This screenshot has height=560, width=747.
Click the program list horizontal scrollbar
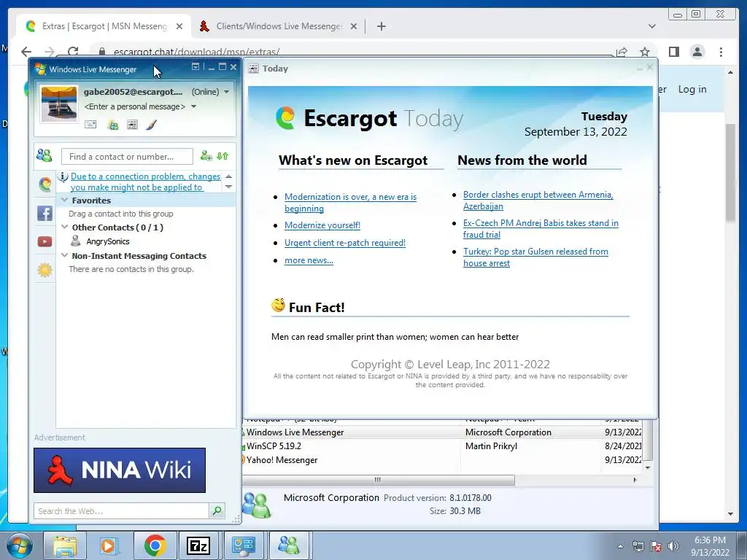click(x=379, y=480)
